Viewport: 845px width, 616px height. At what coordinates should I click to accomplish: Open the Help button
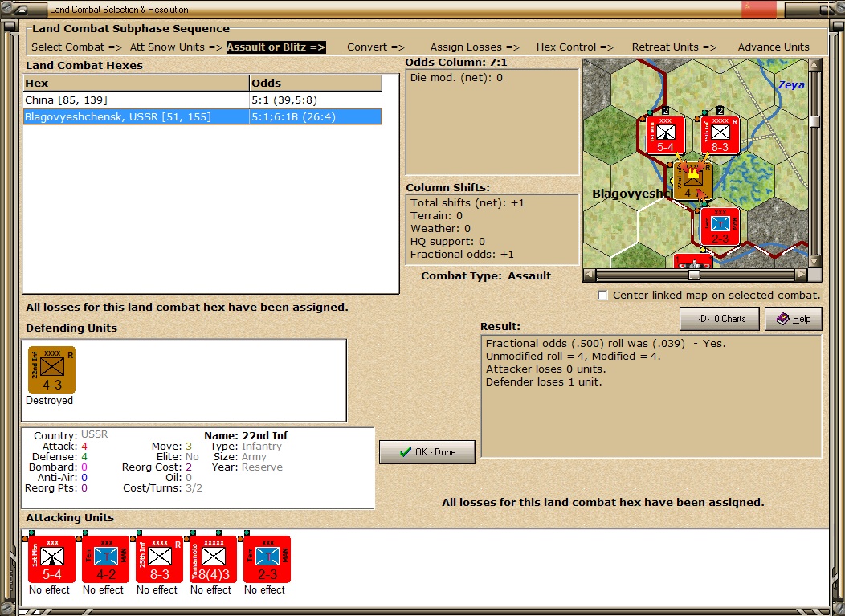tap(794, 319)
